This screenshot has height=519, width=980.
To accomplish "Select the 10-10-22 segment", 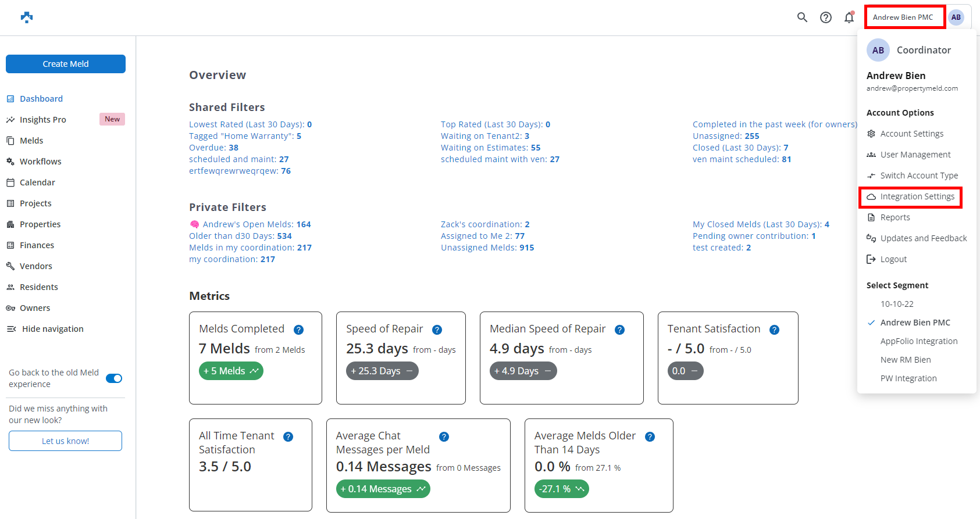I will (896, 304).
